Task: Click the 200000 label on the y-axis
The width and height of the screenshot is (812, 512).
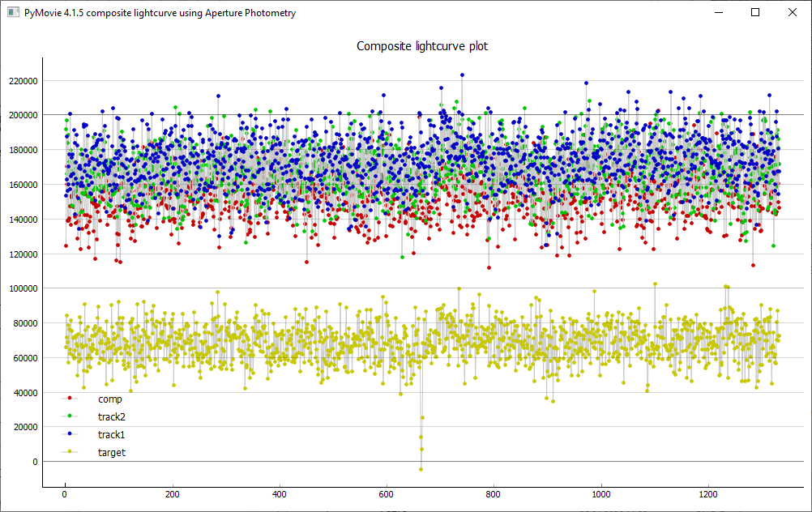Action: tap(22, 115)
